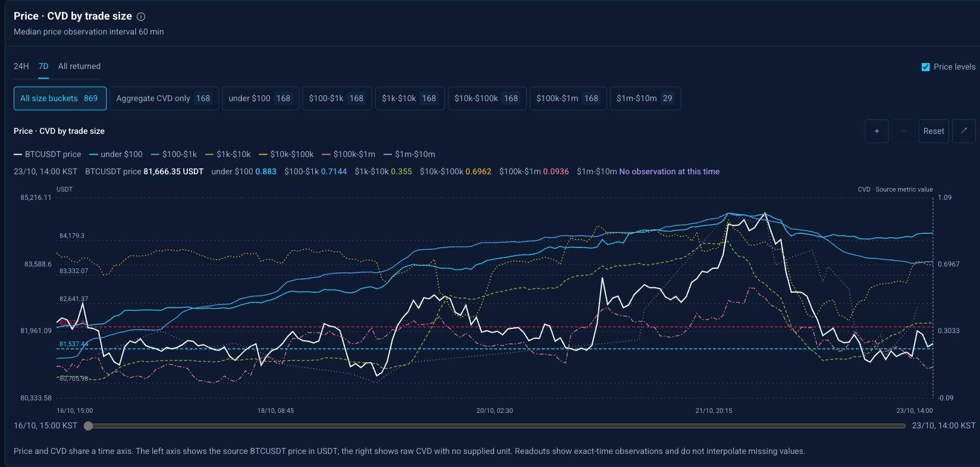The width and height of the screenshot is (980, 467).
Task: Select the All returned range tab
Action: [x=79, y=66]
